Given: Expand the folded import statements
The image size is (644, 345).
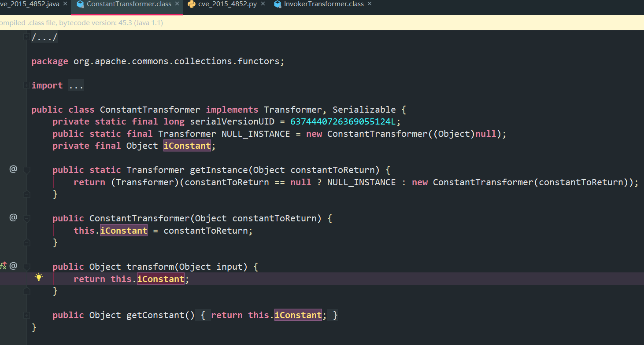Looking at the screenshot, I should [26, 86].
